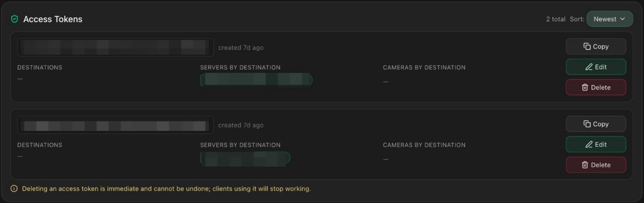Click the trash icon on the first token

(x=585, y=87)
